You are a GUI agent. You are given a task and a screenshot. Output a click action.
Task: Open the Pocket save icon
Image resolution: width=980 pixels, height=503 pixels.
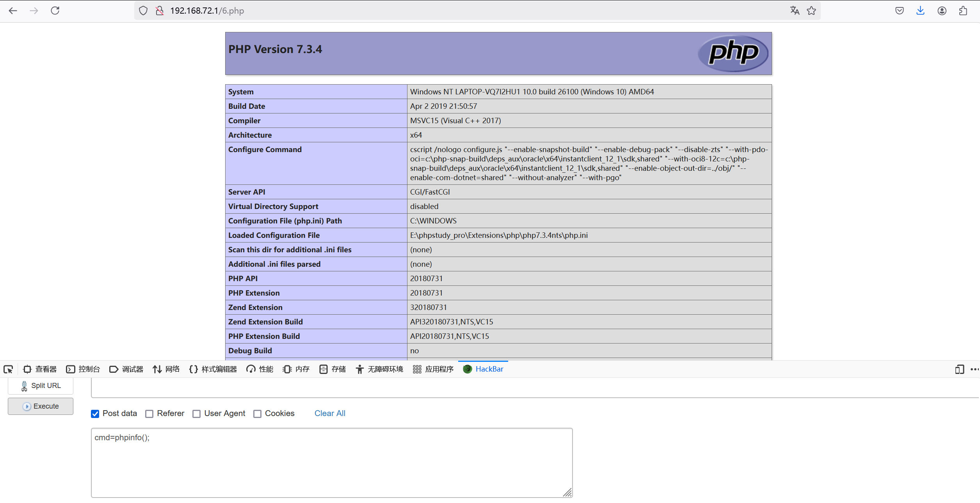click(900, 11)
